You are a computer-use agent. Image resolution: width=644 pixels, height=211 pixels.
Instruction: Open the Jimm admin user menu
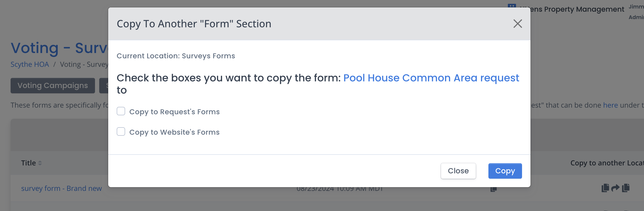(x=636, y=12)
